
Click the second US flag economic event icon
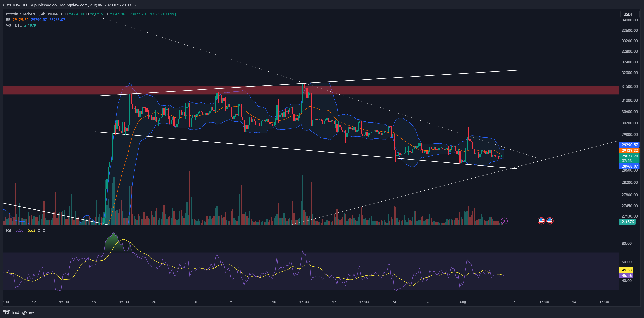click(x=549, y=221)
